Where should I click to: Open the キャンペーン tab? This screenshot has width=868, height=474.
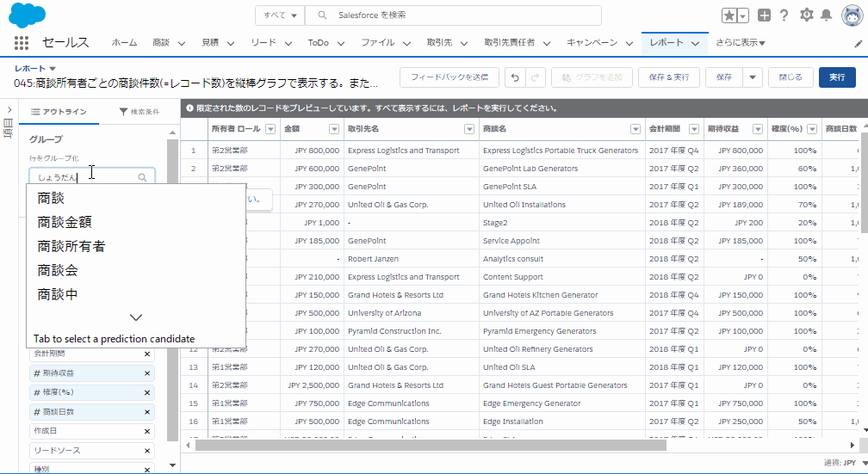[592, 43]
